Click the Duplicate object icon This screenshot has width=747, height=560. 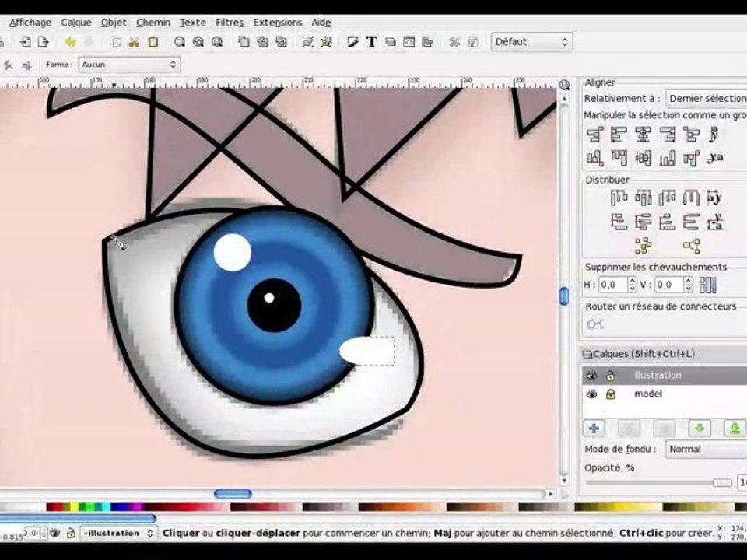(x=244, y=42)
